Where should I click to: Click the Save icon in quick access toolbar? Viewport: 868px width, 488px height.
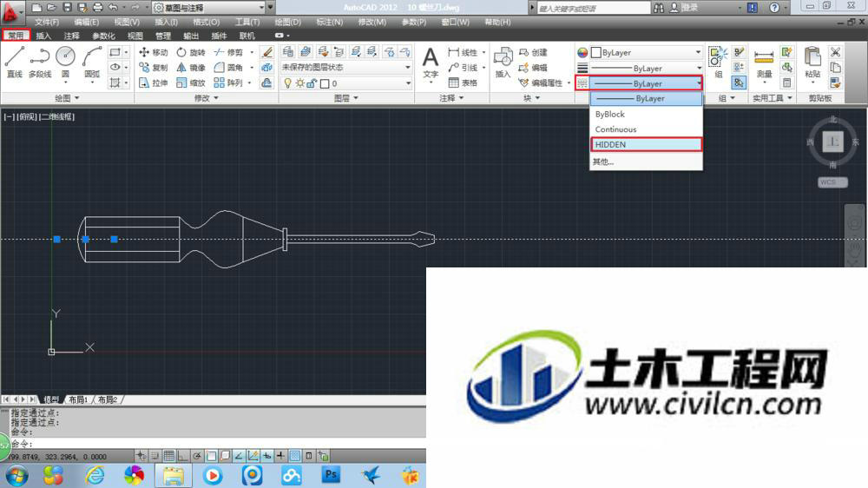pyautogui.click(x=67, y=7)
